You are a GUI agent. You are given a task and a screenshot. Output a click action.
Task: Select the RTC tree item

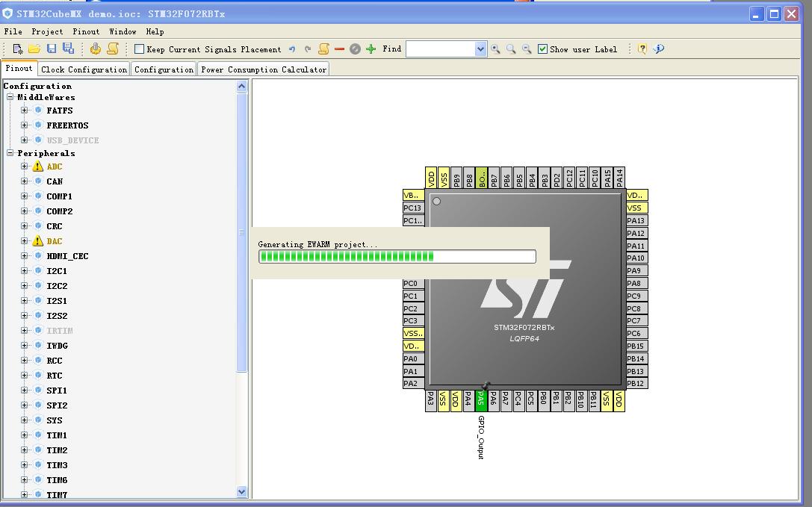click(x=55, y=376)
